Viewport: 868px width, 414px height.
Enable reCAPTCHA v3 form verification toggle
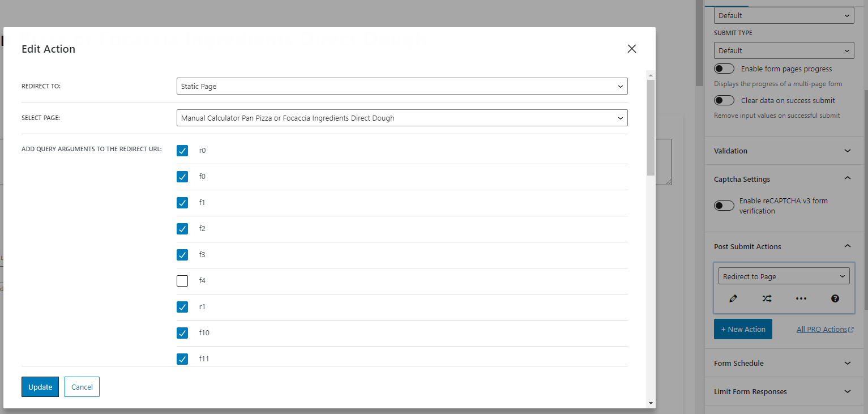point(724,205)
